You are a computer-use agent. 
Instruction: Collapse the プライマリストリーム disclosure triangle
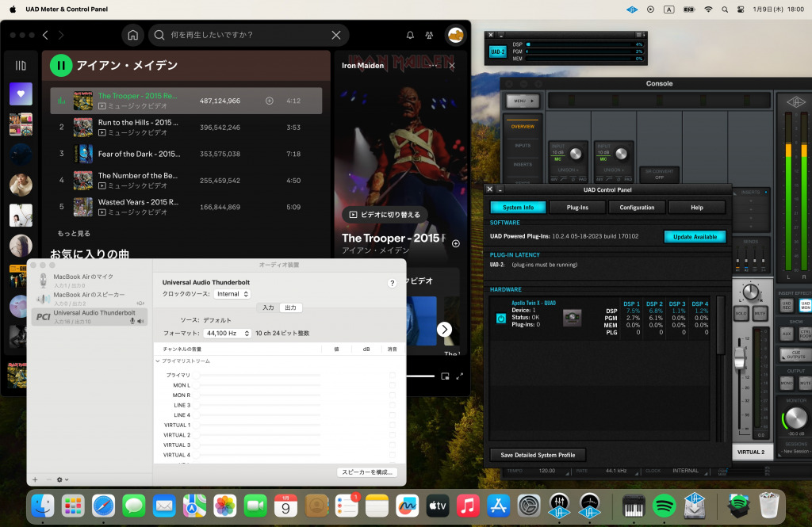[x=158, y=361]
